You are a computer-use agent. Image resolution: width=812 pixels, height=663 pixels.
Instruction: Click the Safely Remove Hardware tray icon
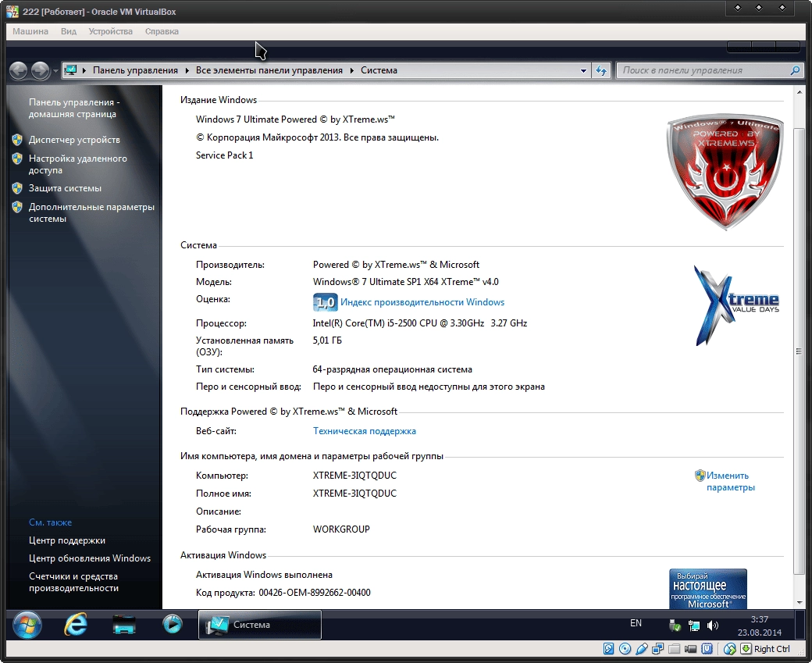coord(673,625)
